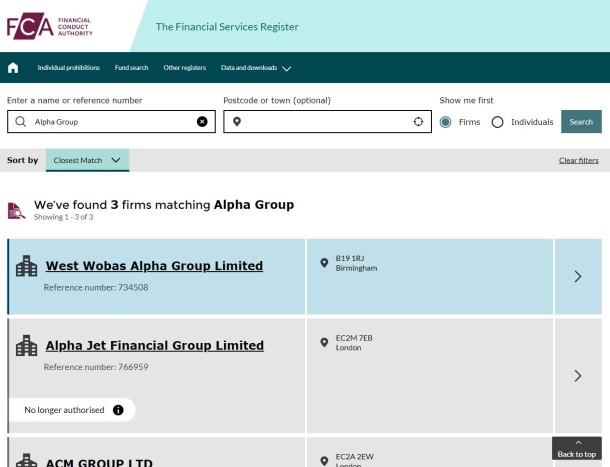610x467 pixels.
Task: Click the map pin next to EC2M 7EB London
Action: click(324, 342)
